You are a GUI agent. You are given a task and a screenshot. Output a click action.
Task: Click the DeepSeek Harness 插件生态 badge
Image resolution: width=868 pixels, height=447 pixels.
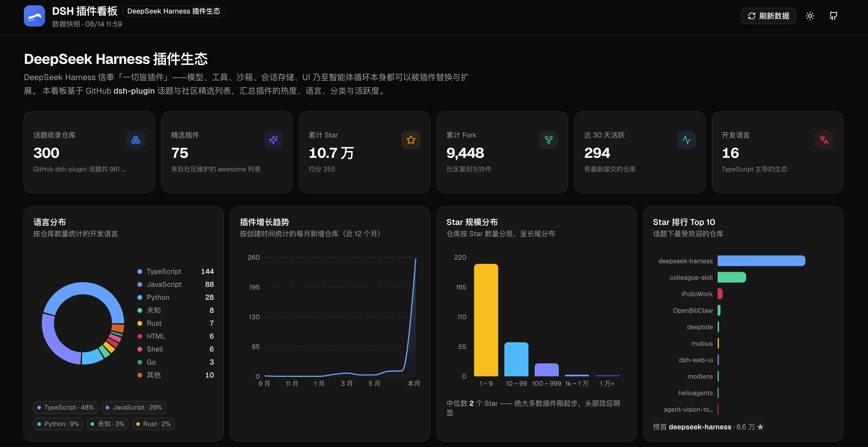click(x=174, y=11)
